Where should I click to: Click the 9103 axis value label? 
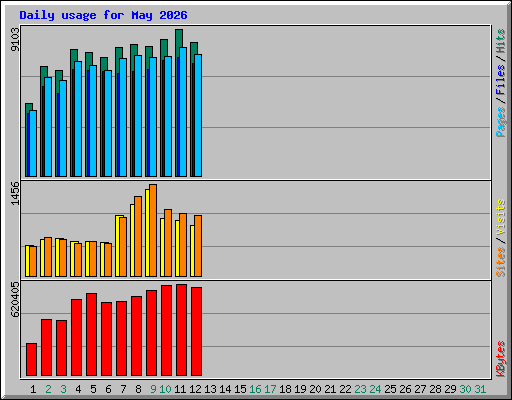(15, 40)
